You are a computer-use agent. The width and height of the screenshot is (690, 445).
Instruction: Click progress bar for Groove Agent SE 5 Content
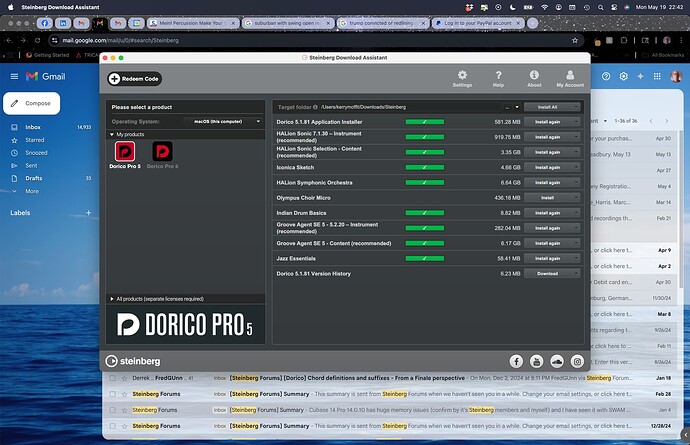click(425, 243)
